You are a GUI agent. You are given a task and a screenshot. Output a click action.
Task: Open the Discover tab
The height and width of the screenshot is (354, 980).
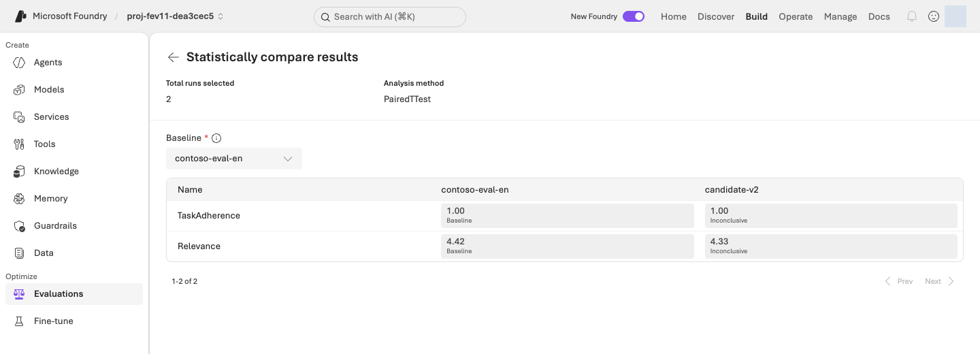pos(716,16)
